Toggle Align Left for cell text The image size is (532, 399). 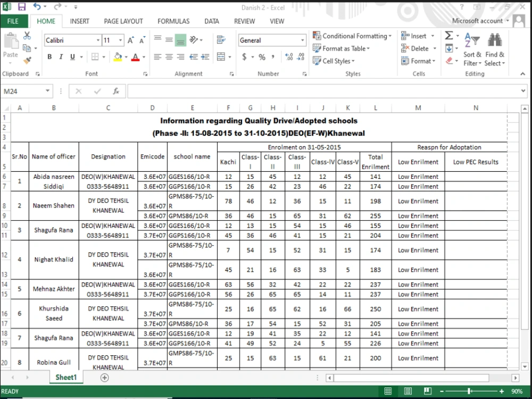(157, 57)
